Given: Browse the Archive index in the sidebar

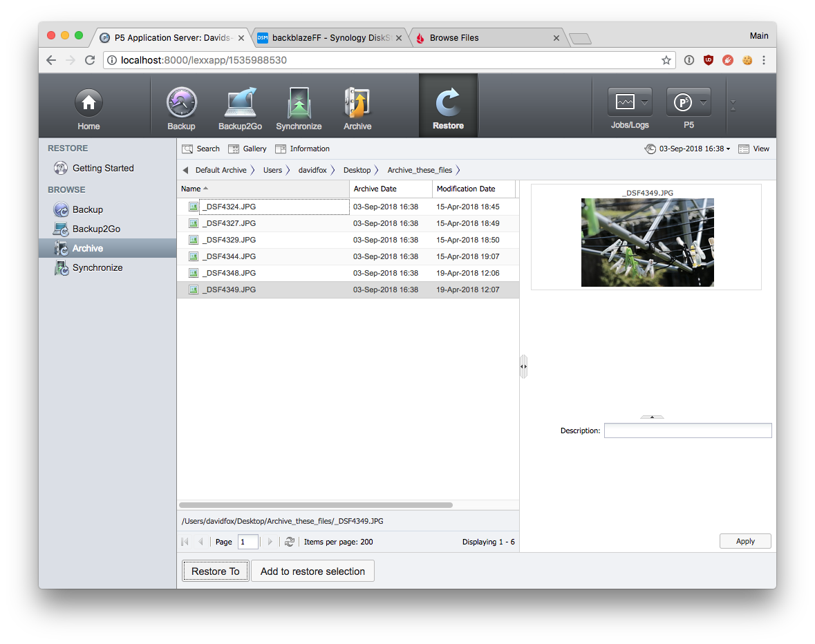Looking at the screenshot, I should click(x=108, y=248).
